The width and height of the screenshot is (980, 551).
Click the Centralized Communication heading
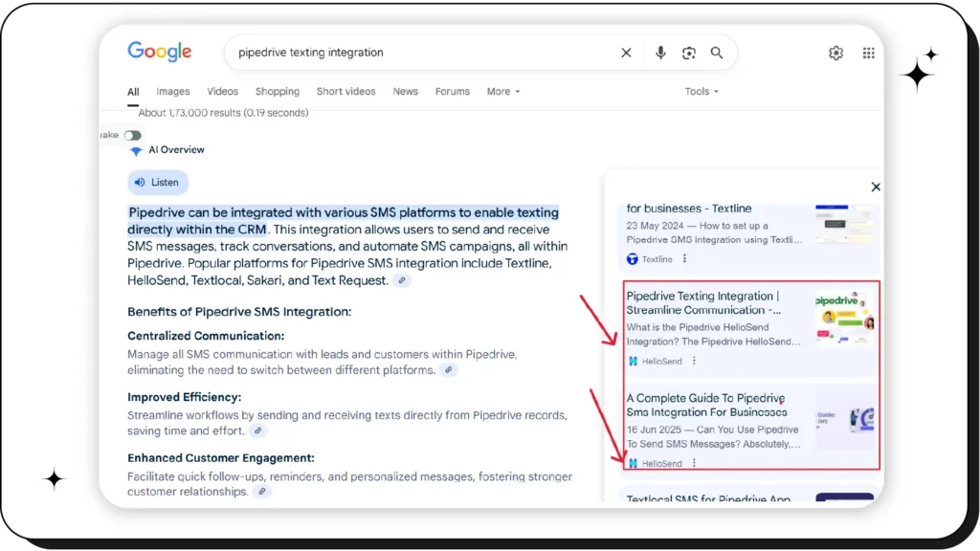[206, 336]
